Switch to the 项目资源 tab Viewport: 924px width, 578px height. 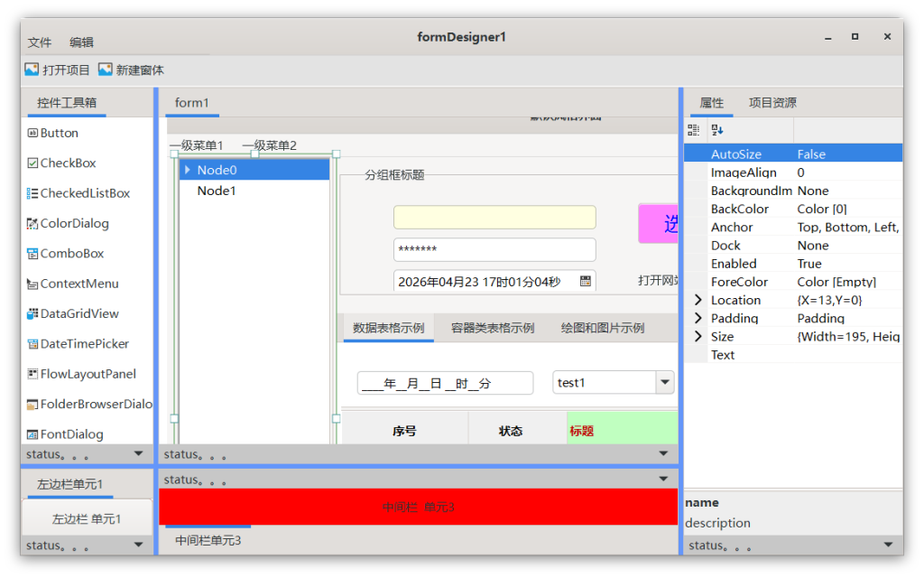tap(772, 103)
